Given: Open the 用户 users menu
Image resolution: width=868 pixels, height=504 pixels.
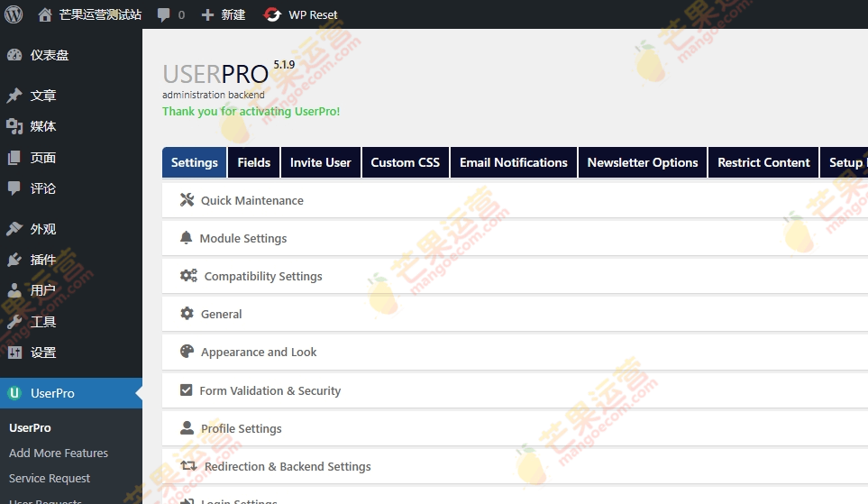Looking at the screenshot, I should click(71, 290).
